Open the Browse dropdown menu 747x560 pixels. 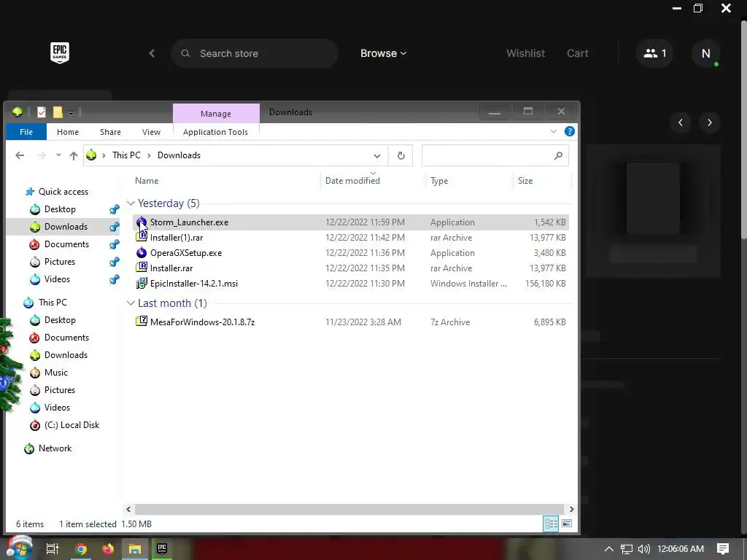tap(384, 53)
